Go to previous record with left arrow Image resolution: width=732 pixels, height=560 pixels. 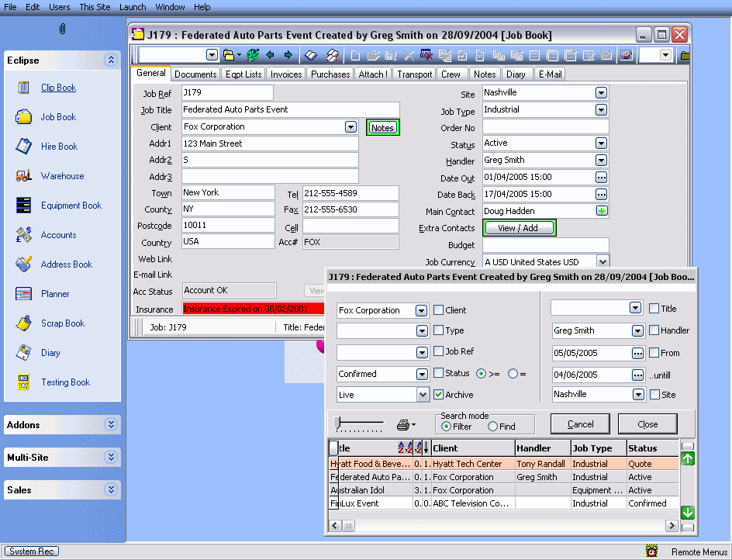click(270, 55)
